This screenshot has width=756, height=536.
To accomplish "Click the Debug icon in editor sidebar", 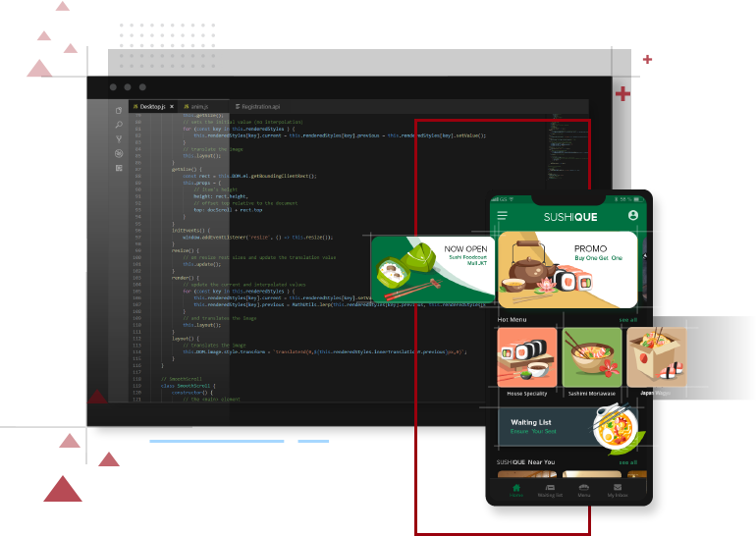I will pyautogui.click(x=119, y=154).
